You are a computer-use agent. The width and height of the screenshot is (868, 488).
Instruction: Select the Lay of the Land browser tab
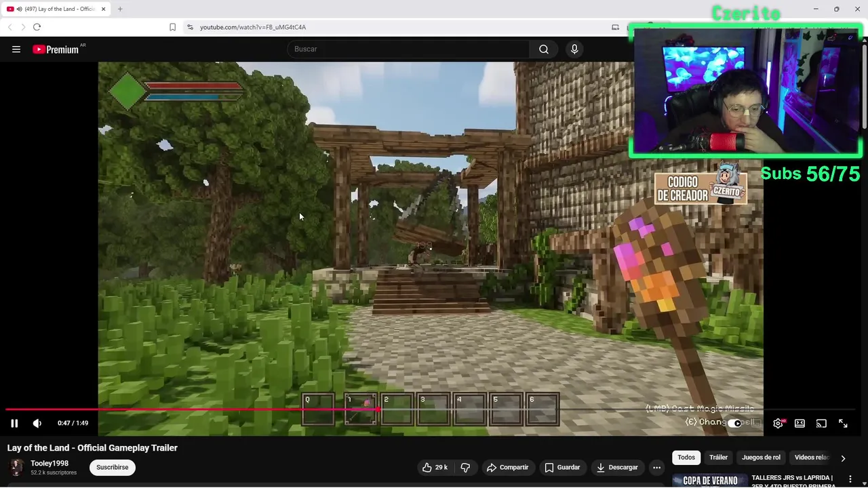56,9
